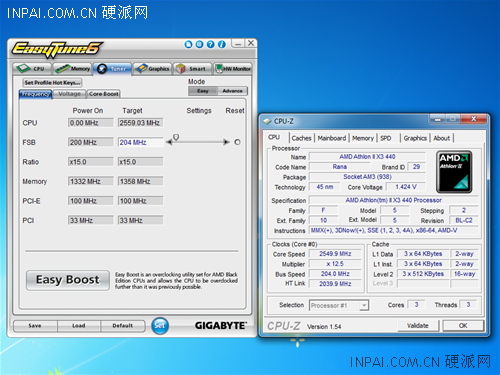Select the Voltage sub-tab
The height and width of the screenshot is (375, 500).
click(x=69, y=94)
